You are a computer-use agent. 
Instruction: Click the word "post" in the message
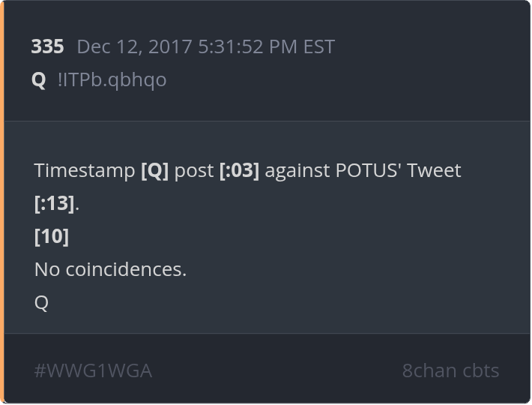click(x=194, y=170)
